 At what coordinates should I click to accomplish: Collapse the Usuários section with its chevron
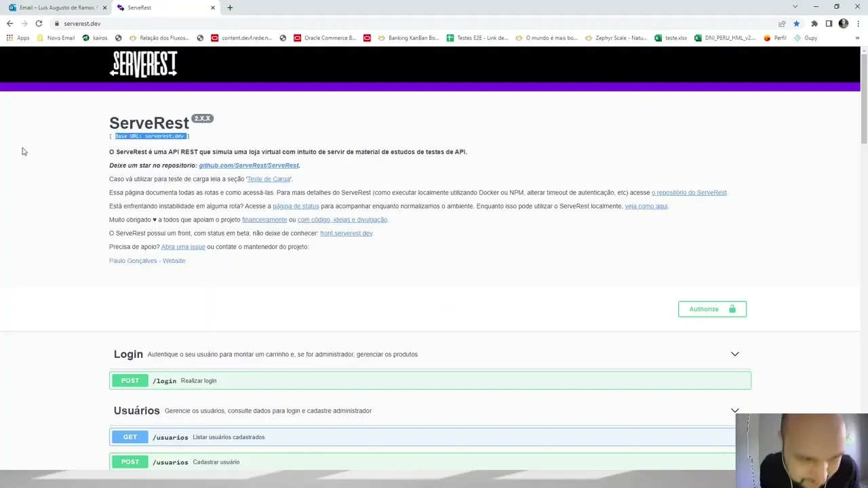[x=734, y=411]
